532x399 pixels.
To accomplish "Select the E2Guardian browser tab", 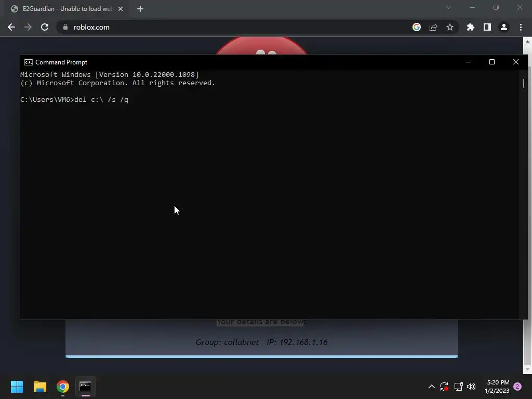I will (66, 9).
